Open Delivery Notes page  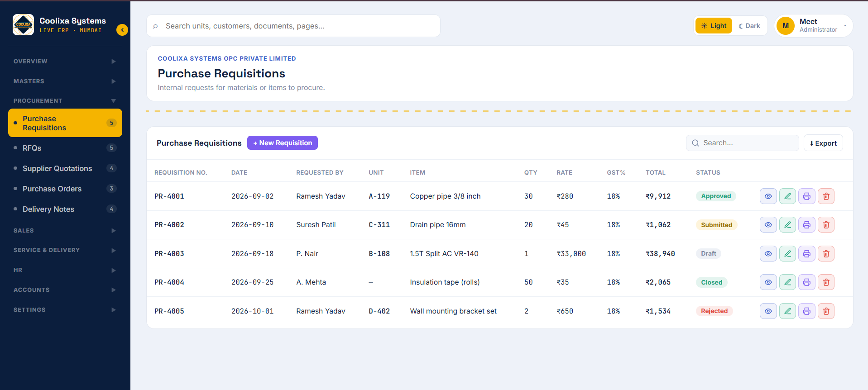pyautogui.click(x=65, y=209)
